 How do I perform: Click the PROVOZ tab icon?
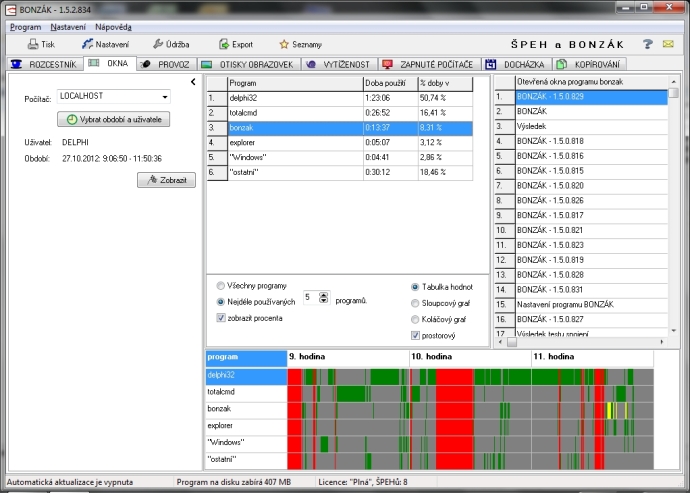(x=146, y=64)
